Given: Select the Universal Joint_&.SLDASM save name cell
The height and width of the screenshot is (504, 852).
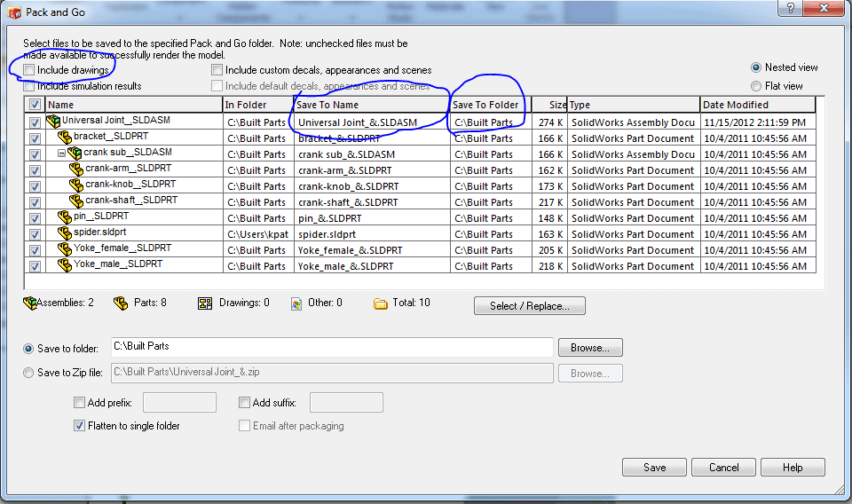Looking at the screenshot, I should pyautogui.click(x=372, y=122).
